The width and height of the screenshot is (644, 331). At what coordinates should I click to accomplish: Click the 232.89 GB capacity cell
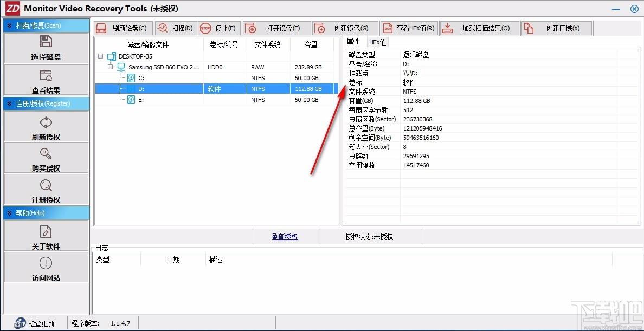[308, 67]
